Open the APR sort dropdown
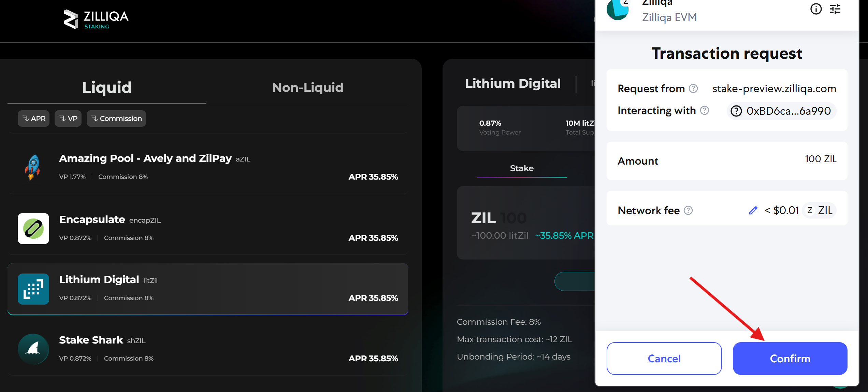Screen dimensions: 868x392 33,118
